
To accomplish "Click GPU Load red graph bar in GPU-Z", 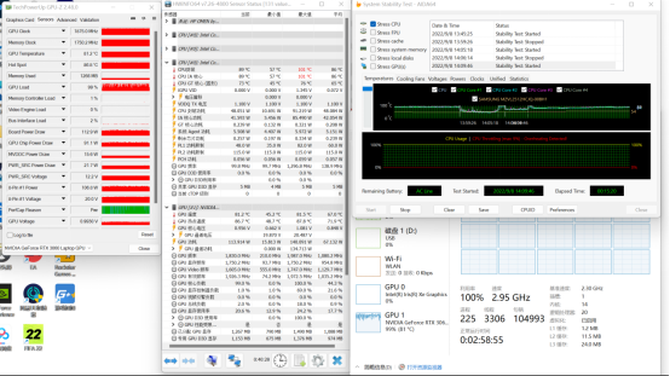I will [x=126, y=87].
